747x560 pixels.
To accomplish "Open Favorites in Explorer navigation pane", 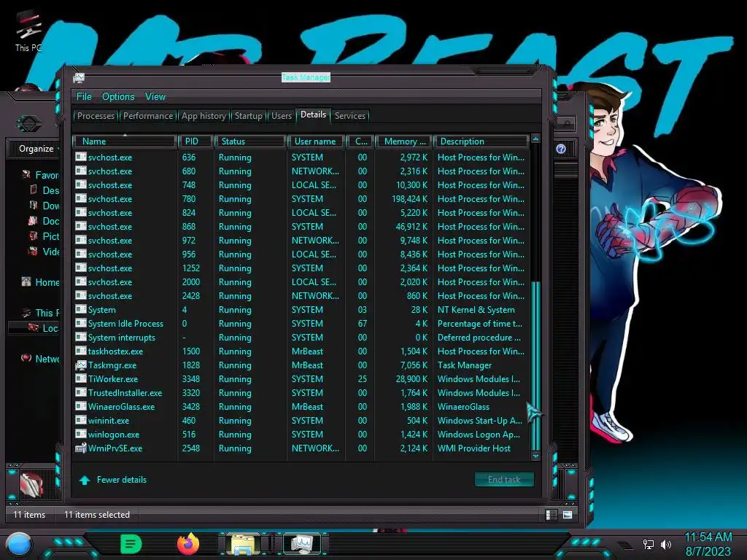I will click(47, 175).
